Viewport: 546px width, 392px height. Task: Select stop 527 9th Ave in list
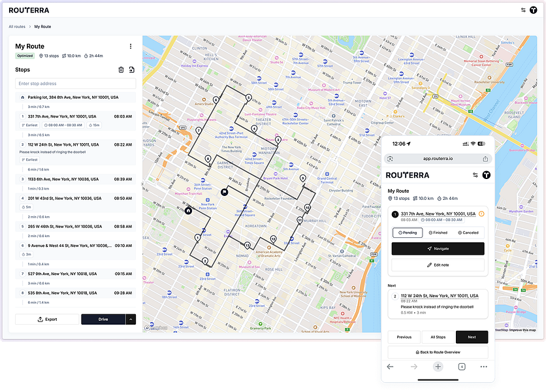pos(76,274)
